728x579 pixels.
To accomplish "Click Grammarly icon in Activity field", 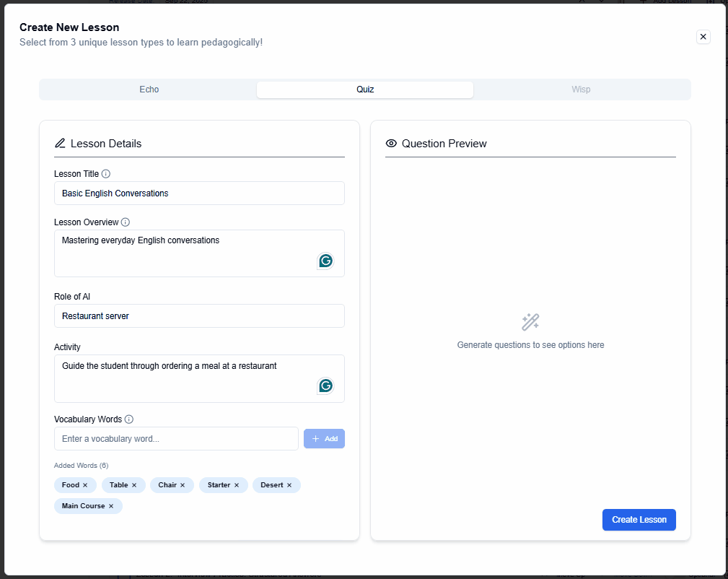I will pyautogui.click(x=325, y=386).
